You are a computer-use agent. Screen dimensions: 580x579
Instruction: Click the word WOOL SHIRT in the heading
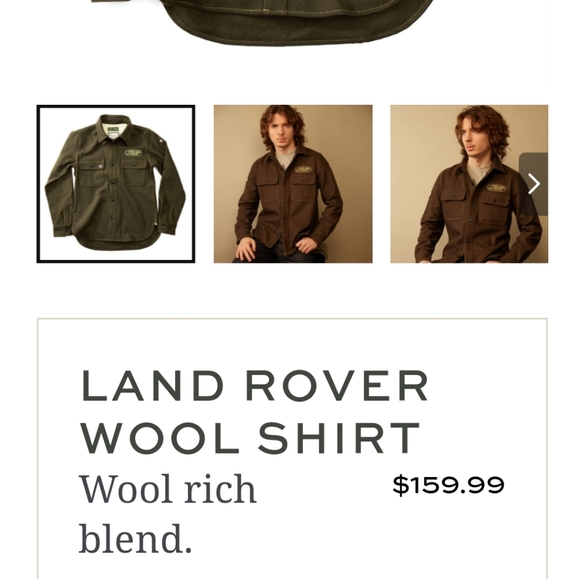pos(250,439)
